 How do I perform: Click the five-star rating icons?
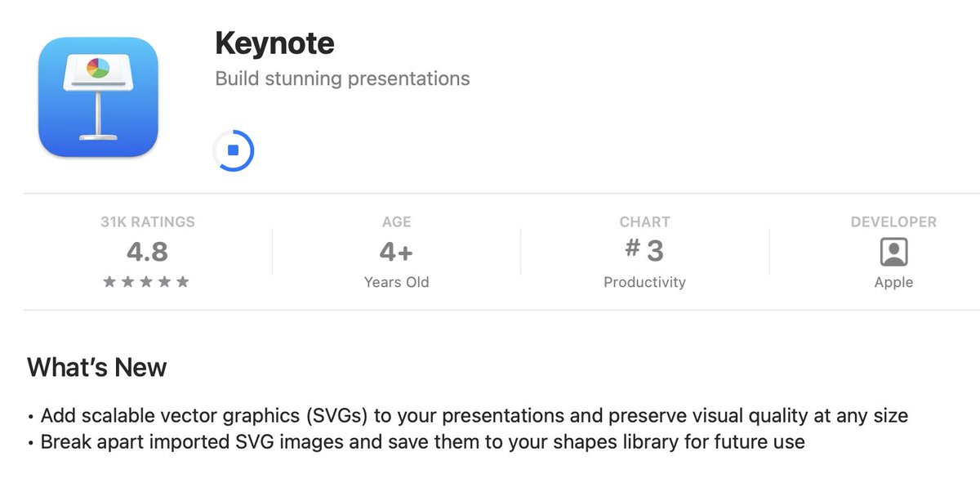(x=146, y=282)
